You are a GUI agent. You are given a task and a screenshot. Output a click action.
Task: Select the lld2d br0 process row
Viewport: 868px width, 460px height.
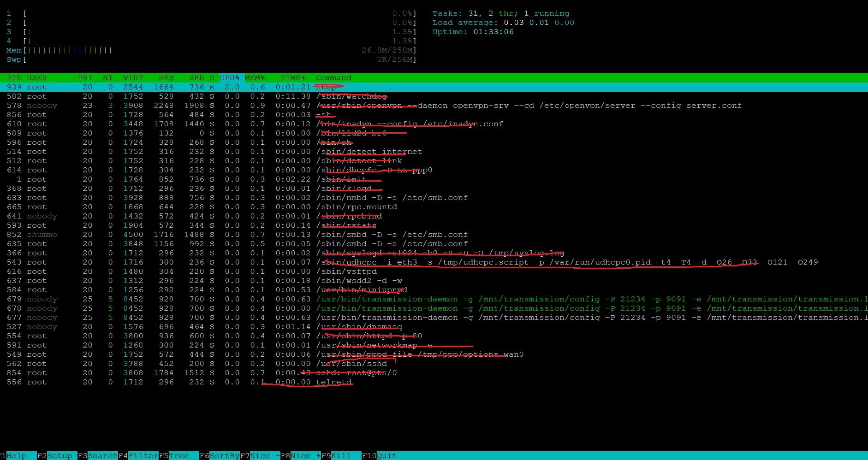click(434, 133)
